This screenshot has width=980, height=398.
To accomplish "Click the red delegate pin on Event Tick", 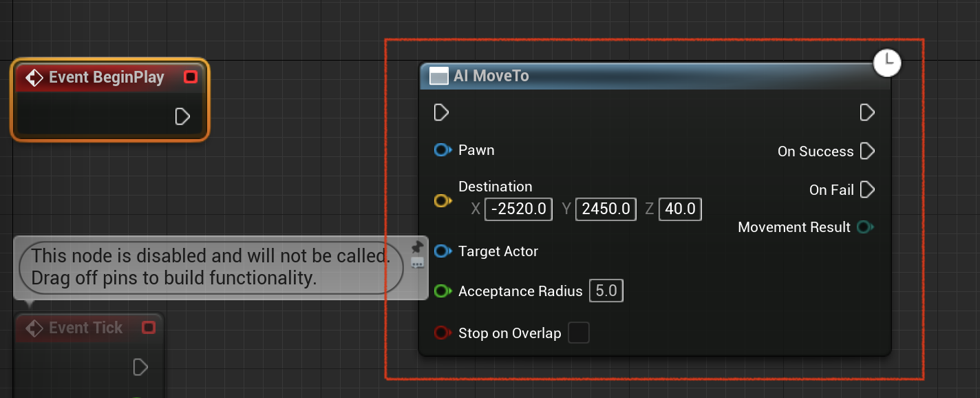I will click(x=148, y=328).
